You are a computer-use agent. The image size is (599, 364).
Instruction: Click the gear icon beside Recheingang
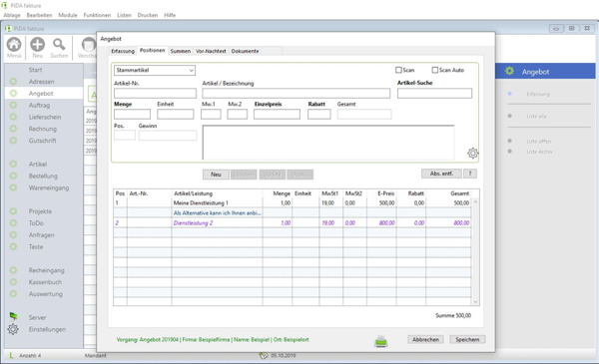click(13, 270)
